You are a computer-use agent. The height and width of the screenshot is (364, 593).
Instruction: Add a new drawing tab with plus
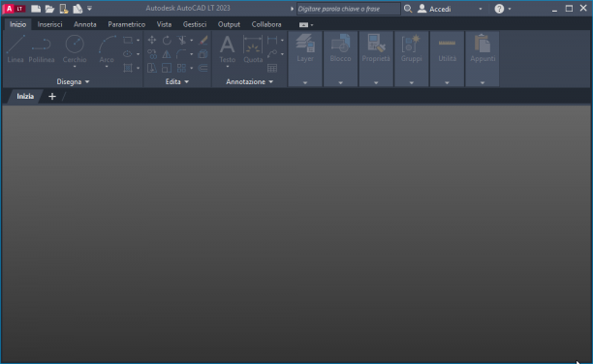52,97
